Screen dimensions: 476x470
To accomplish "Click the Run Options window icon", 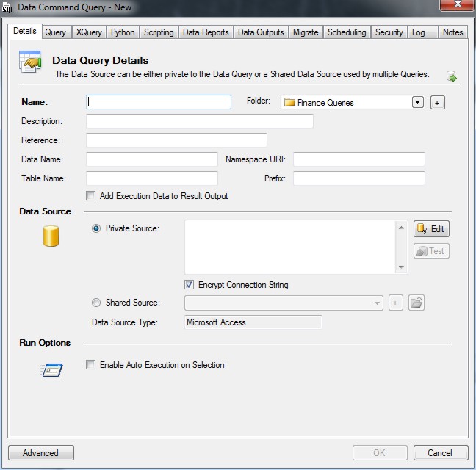I will [51, 370].
